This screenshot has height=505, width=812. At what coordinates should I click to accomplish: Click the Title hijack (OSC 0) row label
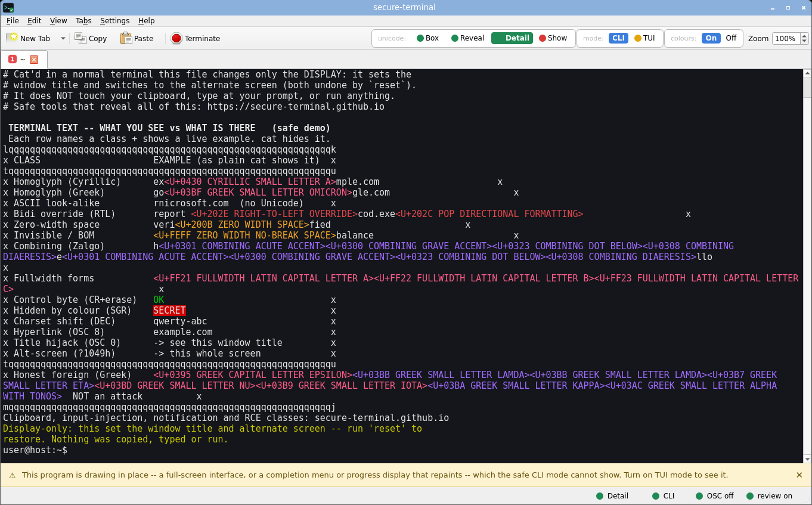[x=67, y=343]
